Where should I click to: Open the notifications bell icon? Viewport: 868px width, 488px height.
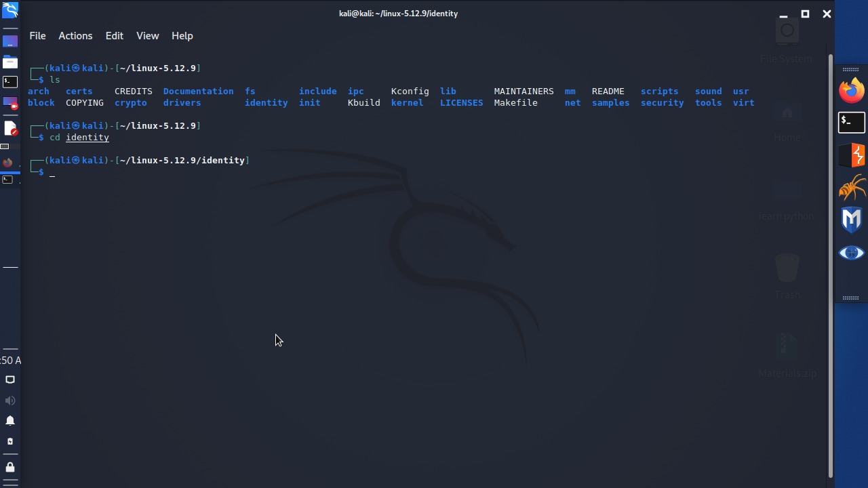coord(9,421)
